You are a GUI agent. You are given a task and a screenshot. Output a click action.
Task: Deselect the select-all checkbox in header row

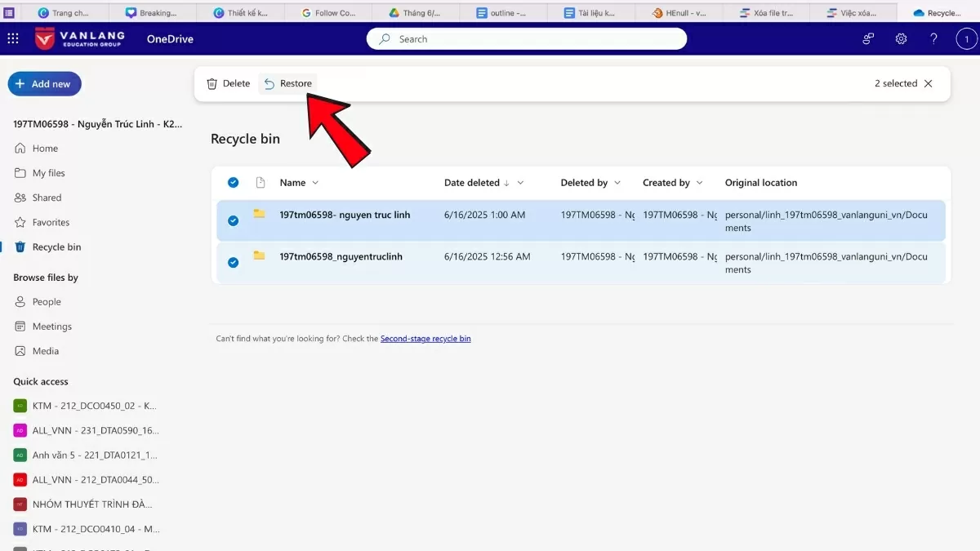(x=233, y=182)
